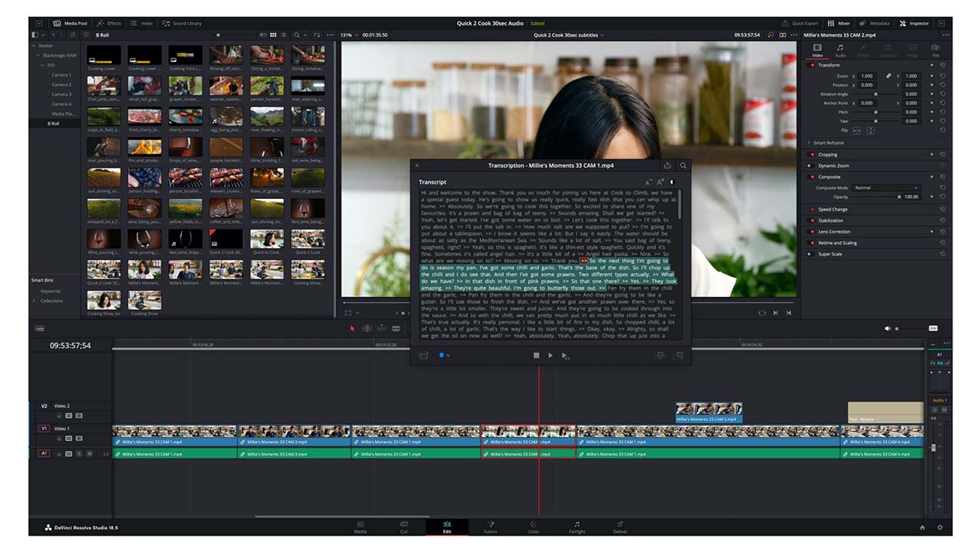This screenshot has width=980, height=551.
Task: Open the audio Mixer
Action: pos(839,23)
